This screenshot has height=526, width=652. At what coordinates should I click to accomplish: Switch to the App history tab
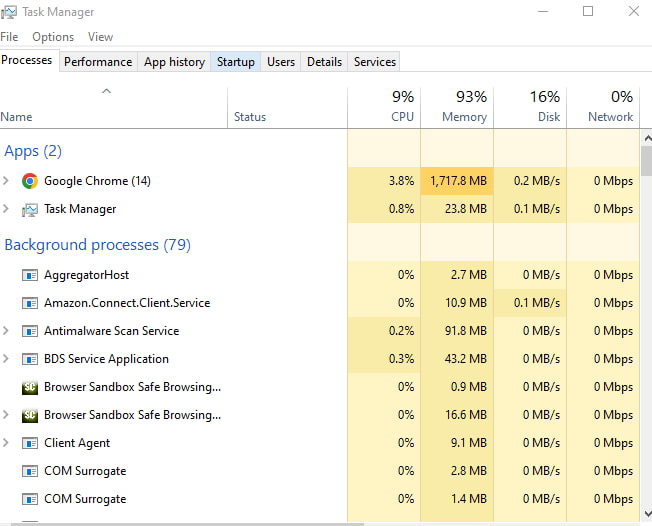[x=174, y=62]
